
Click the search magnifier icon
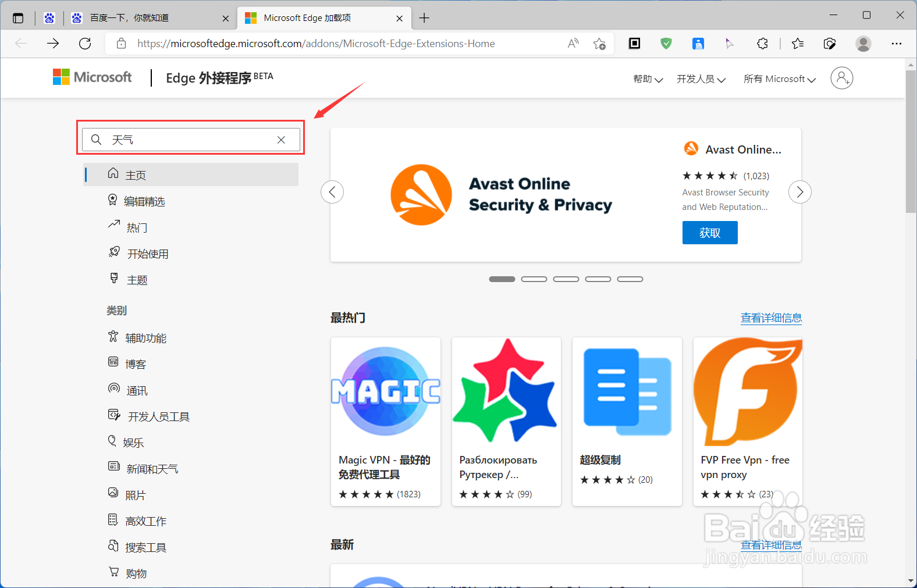(x=97, y=140)
